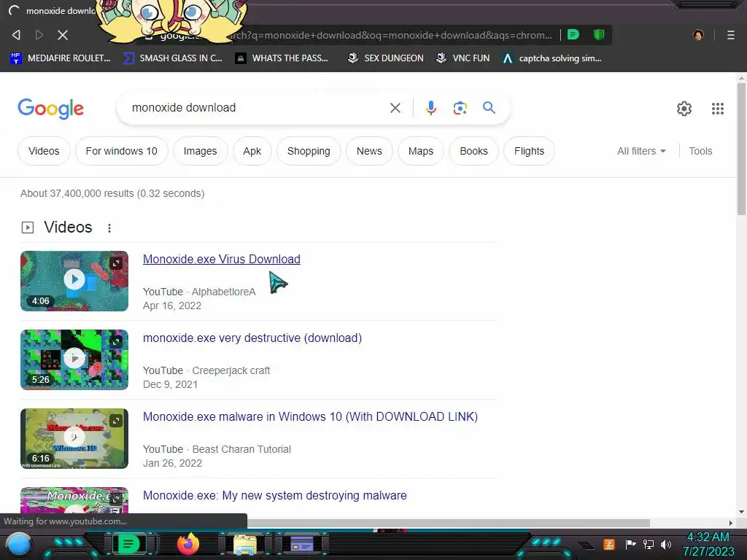Image resolution: width=747 pixels, height=560 pixels.
Task: Open the green shield extension icon
Action: tap(599, 34)
